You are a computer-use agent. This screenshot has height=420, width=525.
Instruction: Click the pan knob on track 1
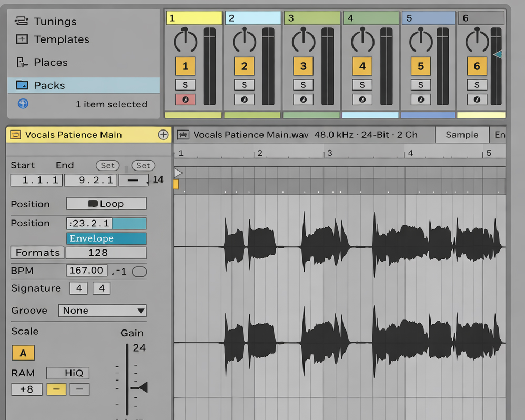[x=185, y=40]
